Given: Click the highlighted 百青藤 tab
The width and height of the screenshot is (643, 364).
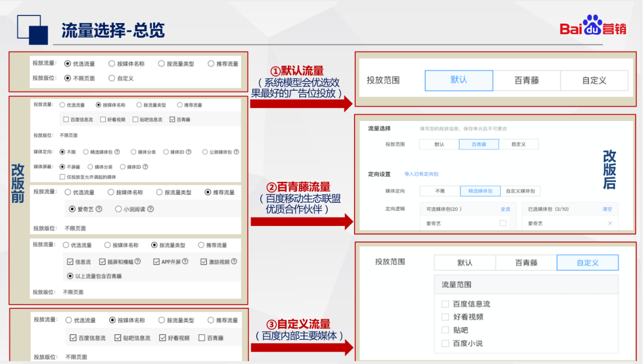Looking at the screenshot, I should tap(479, 144).
